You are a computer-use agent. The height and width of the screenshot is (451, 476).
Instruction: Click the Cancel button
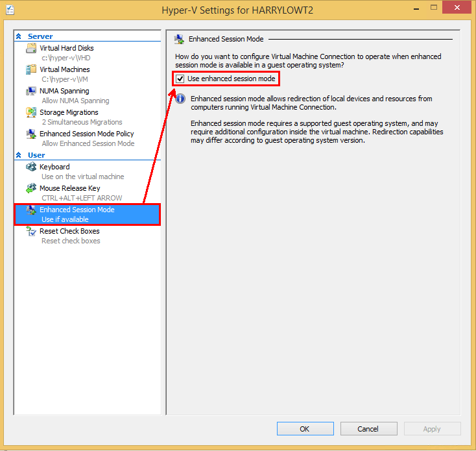[x=368, y=428]
